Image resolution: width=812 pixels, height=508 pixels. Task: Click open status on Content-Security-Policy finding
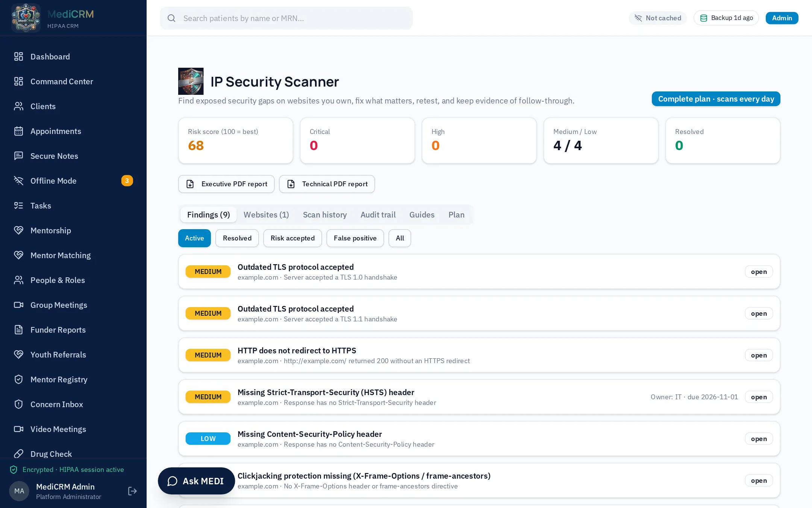point(759,439)
